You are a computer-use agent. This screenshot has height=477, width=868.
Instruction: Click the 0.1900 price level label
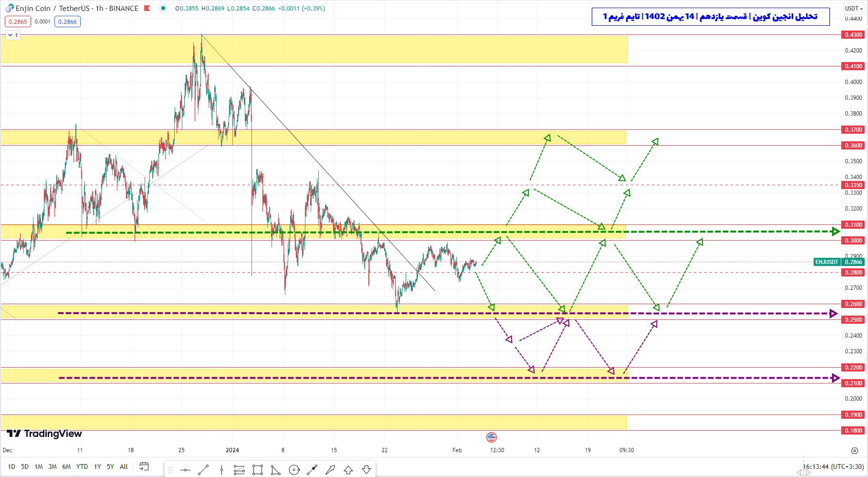[x=854, y=414]
